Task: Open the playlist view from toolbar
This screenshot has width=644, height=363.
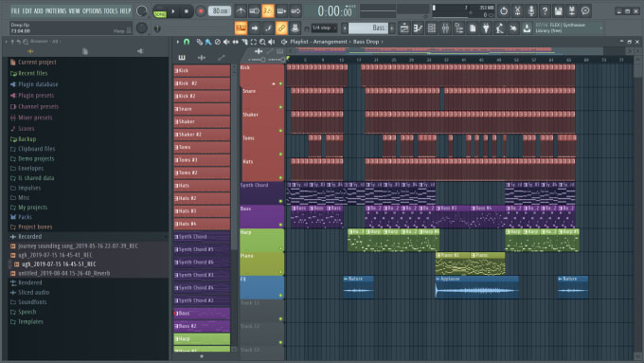Action: pyautogui.click(x=404, y=27)
